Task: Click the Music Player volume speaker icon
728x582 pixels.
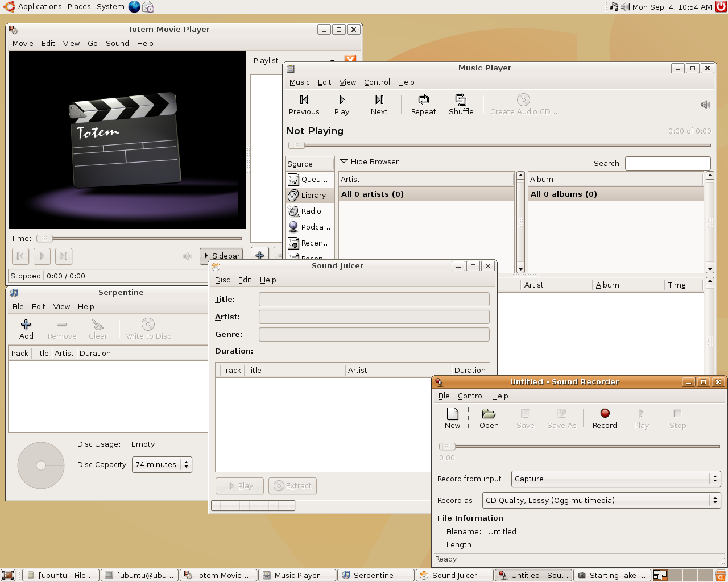Action: (706, 104)
